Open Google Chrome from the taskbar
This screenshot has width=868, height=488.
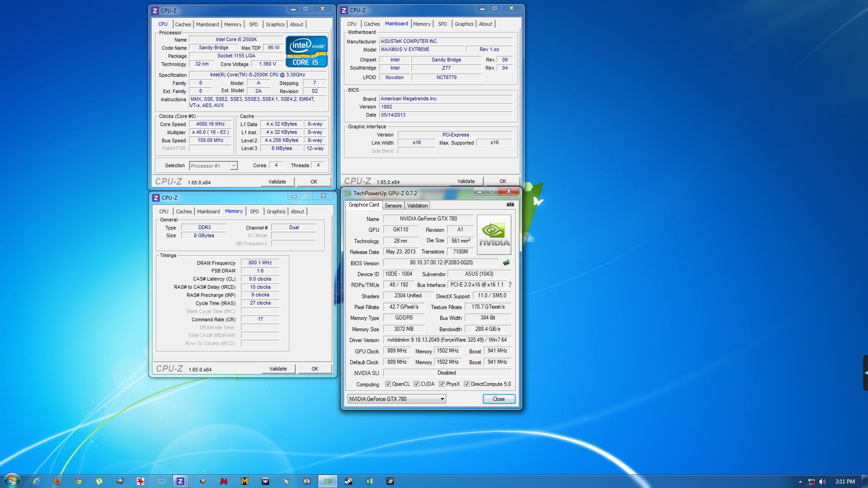(x=78, y=481)
